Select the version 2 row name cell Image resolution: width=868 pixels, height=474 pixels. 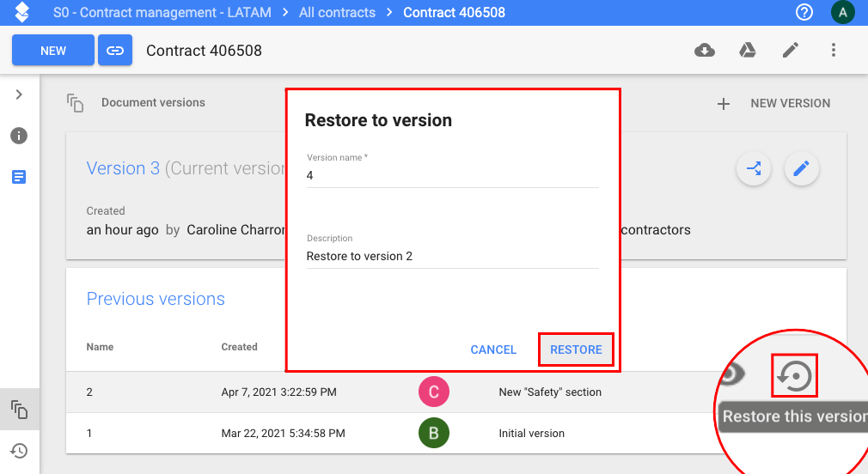click(89, 392)
